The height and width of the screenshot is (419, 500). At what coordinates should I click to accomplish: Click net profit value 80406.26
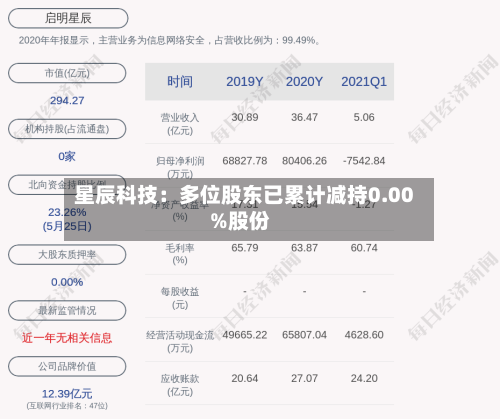[304, 161]
